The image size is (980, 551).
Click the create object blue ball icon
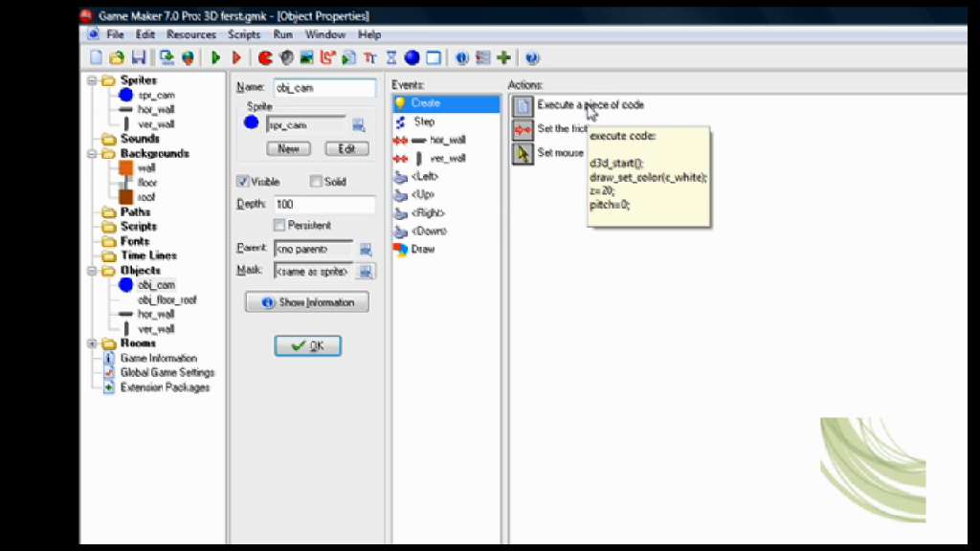[412, 58]
